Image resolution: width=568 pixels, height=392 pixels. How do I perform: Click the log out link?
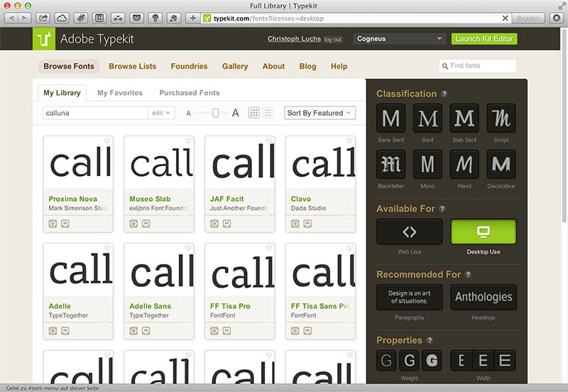click(x=333, y=40)
